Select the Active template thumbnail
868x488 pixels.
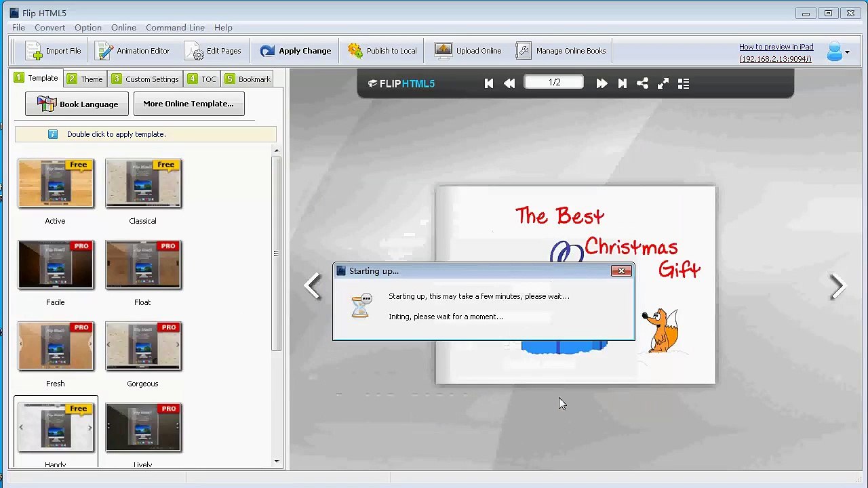point(56,184)
